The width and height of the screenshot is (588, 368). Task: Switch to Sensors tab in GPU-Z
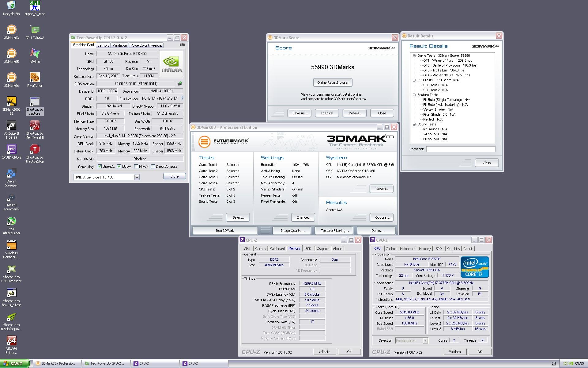click(x=103, y=45)
